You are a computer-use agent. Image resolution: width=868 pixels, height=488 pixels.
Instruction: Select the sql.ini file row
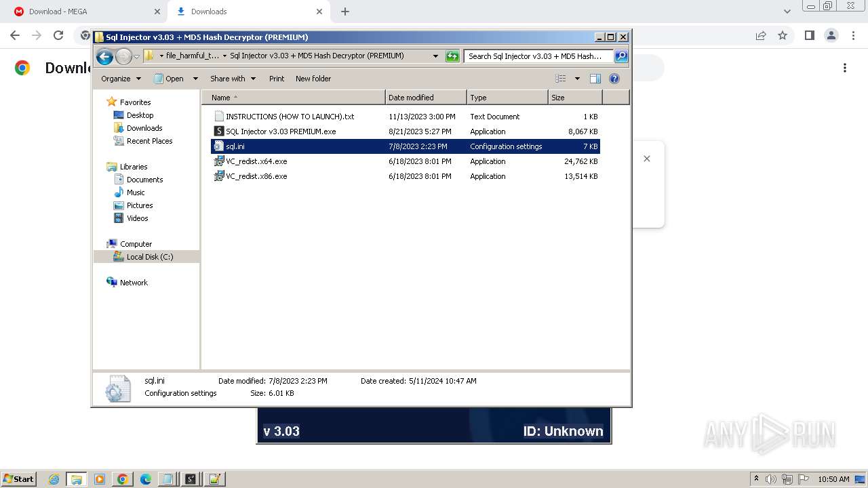tap(406, 146)
